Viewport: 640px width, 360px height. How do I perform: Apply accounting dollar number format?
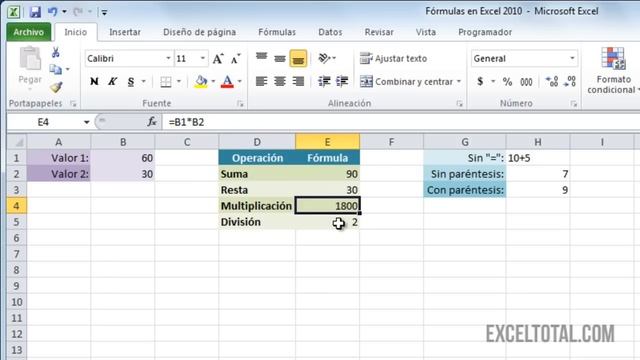click(480, 82)
